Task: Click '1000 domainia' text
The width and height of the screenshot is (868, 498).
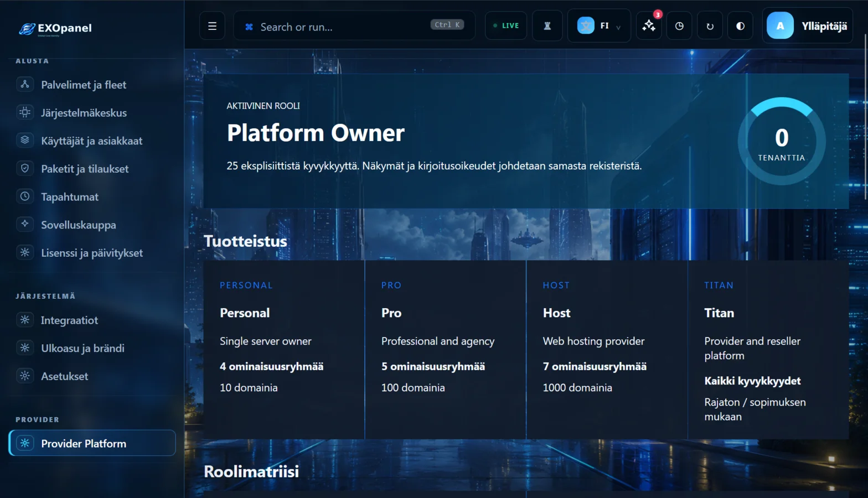Action: (577, 388)
